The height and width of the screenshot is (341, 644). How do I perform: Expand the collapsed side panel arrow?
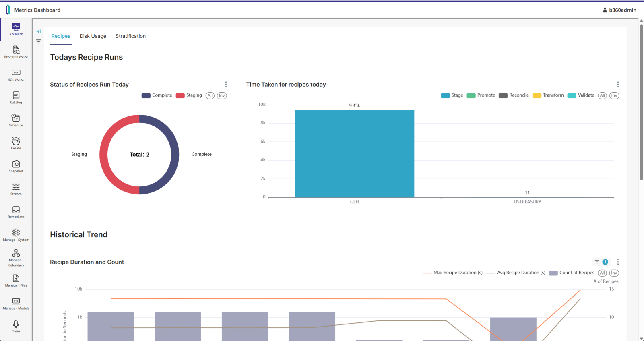[39, 31]
